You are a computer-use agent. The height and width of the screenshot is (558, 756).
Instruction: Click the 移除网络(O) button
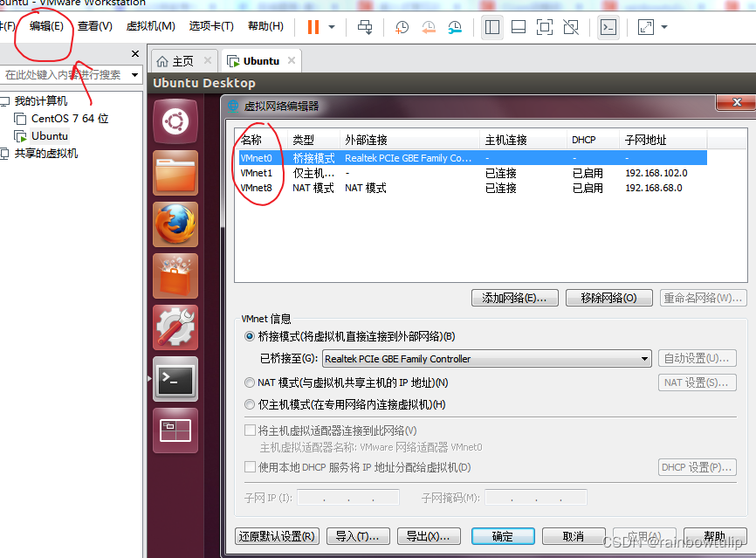609,298
